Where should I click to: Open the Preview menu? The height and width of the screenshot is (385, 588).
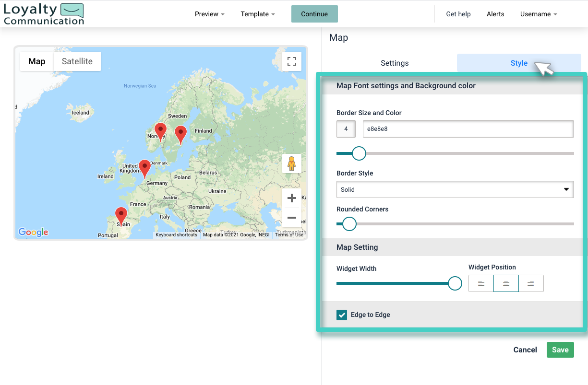click(209, 14)
